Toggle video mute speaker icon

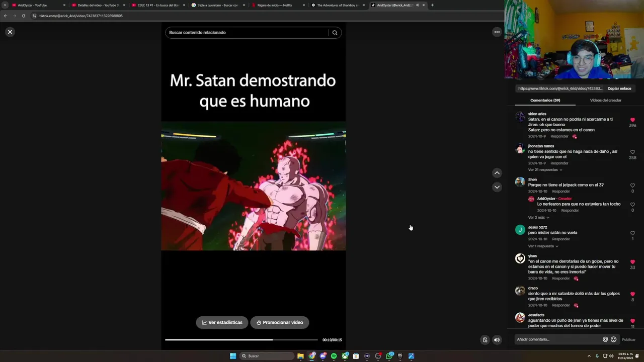click(x=497, y=340)
